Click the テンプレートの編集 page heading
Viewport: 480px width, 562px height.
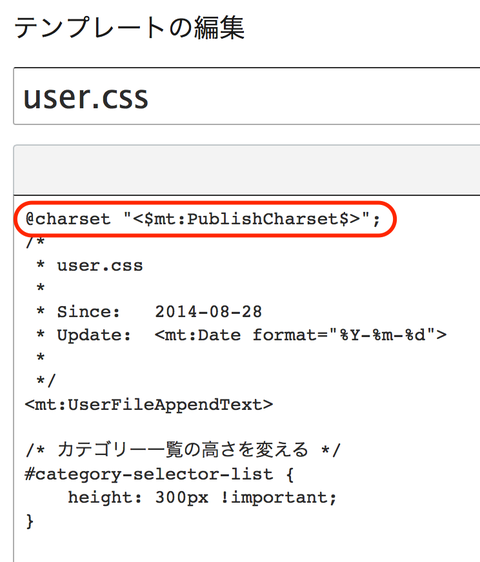pyautogui.click(x=129, y=28)
